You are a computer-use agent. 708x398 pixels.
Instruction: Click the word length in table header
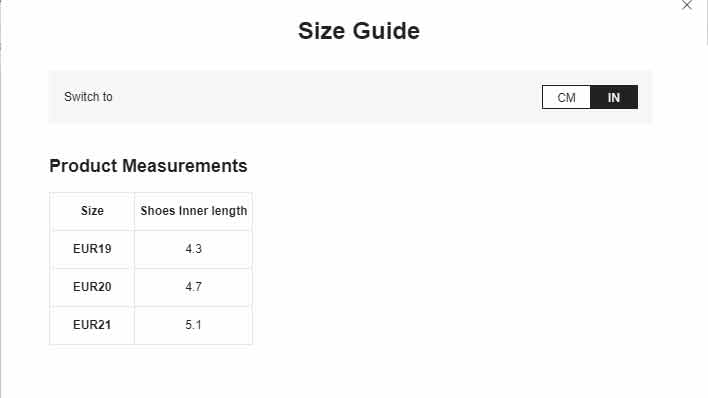coord(229,211)
